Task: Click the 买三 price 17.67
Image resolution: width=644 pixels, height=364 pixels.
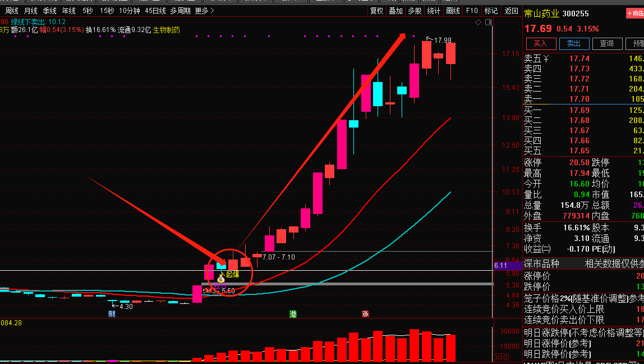Action: click(x=579, y=130)
